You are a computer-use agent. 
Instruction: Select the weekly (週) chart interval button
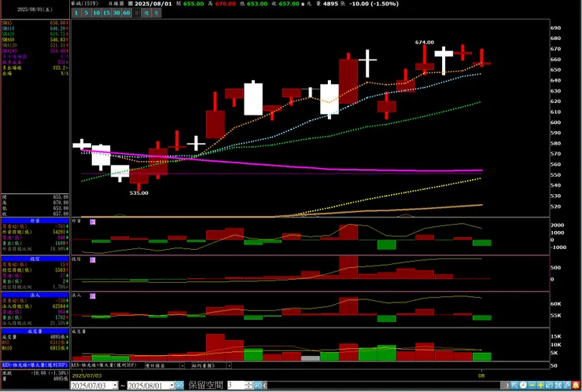point(146,13)
